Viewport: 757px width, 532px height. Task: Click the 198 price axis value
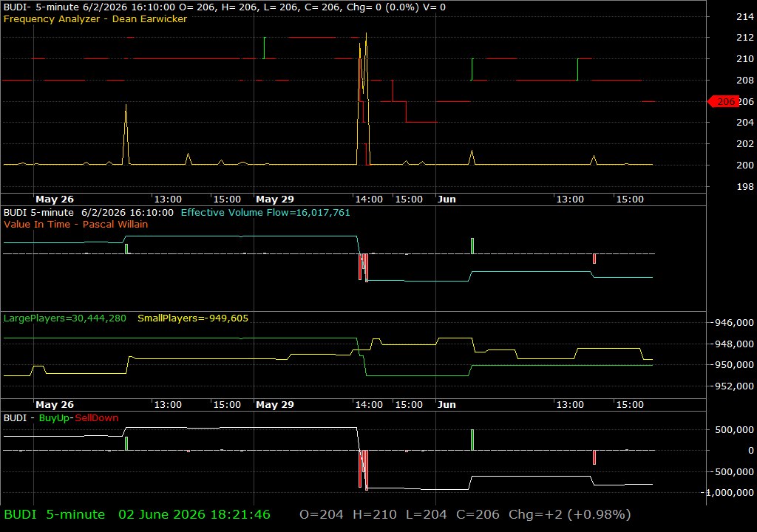(745, 186)
